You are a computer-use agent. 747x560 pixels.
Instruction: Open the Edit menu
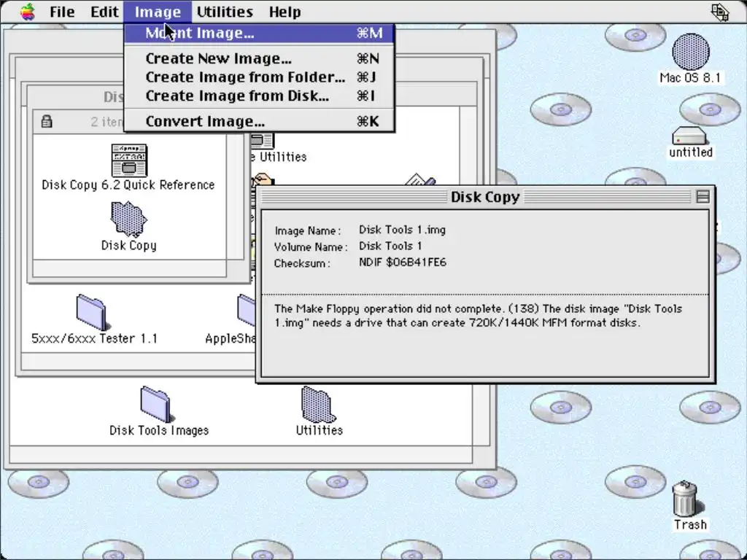[104, 12]
